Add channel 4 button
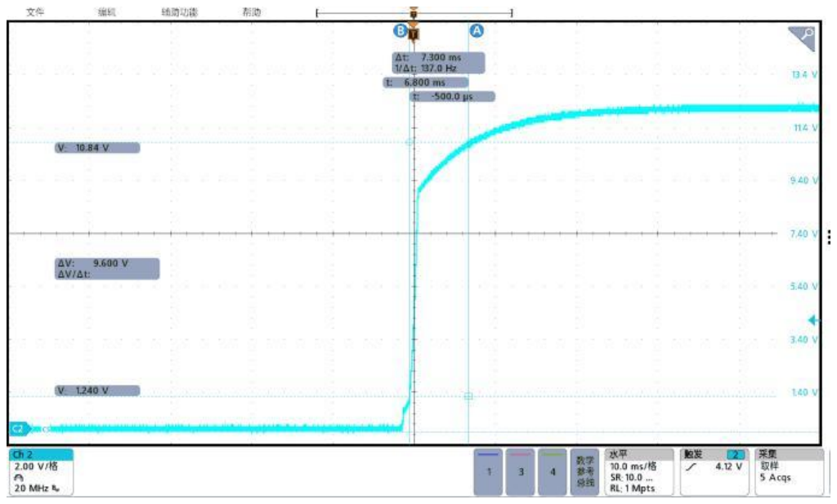837x504 pixels. (553, 472)
